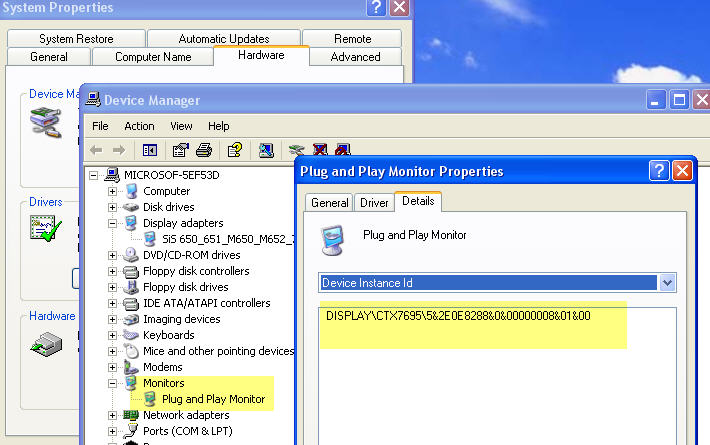Expand Mice and other pointing devices node
Viewport: 710px width, 445px height.
112,351
